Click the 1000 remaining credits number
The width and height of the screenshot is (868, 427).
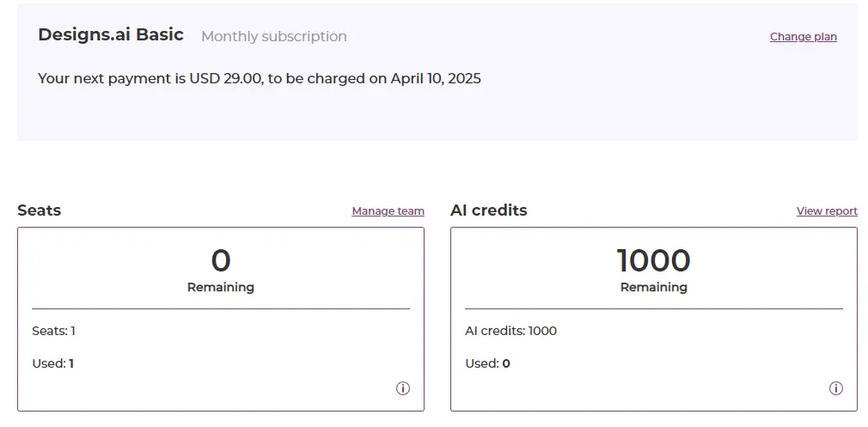654,261
